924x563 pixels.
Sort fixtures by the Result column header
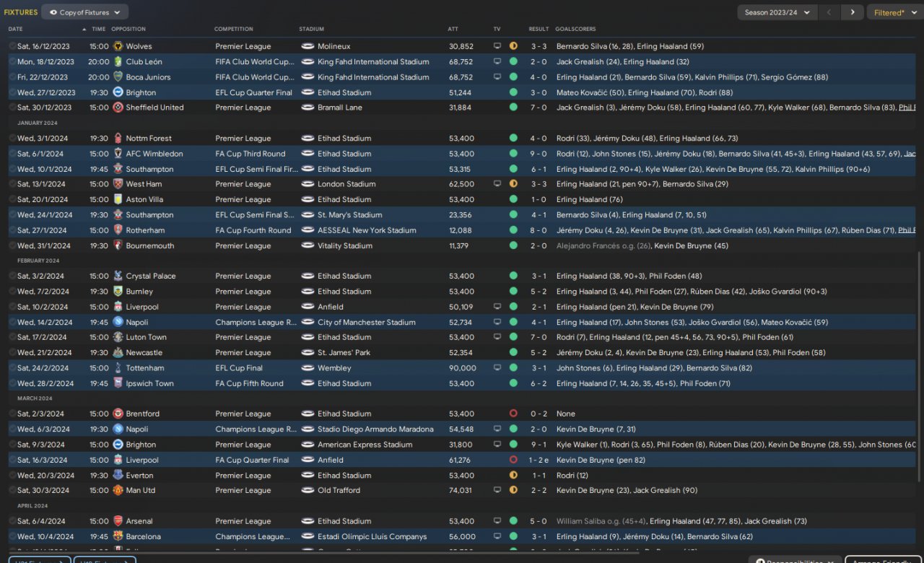click(539, 30)
